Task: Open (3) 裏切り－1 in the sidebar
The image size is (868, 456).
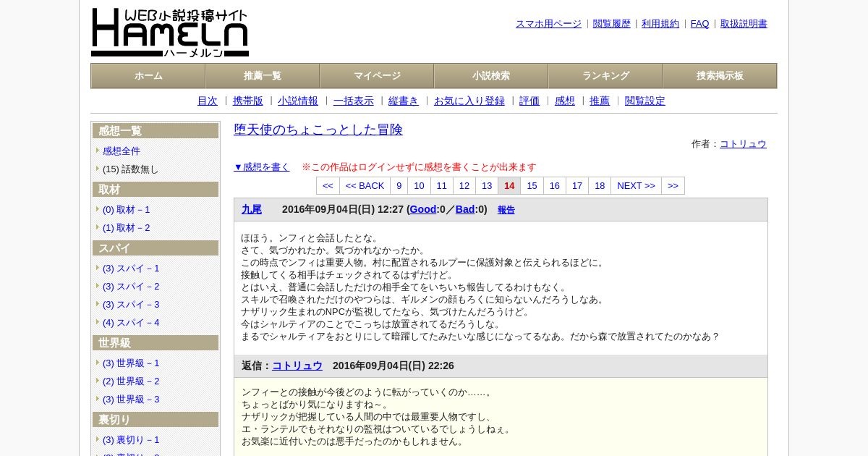Action: (131, 440)
